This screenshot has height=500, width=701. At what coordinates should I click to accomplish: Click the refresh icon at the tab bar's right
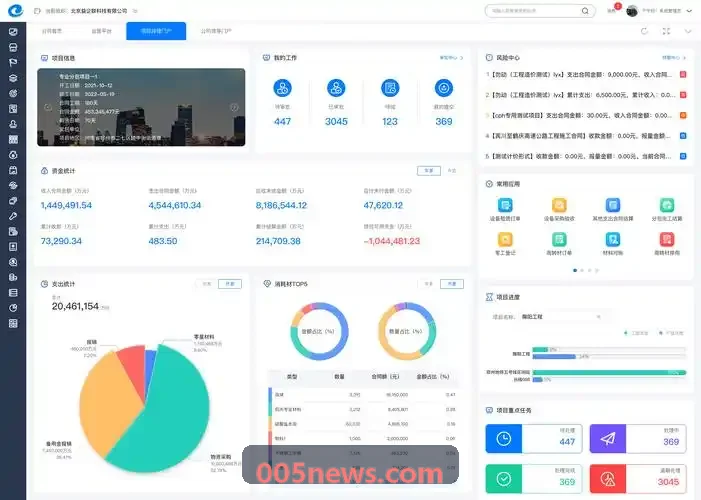coord(644,31)
